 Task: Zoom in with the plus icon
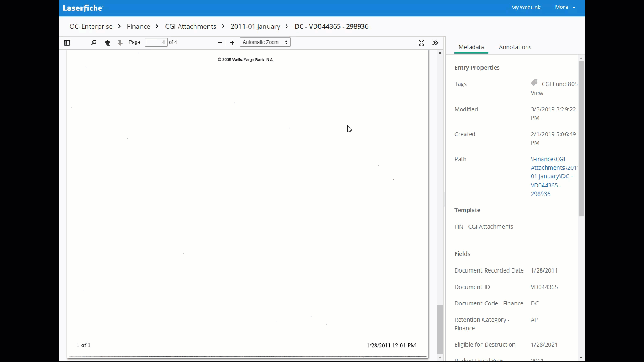click(232, 43)
